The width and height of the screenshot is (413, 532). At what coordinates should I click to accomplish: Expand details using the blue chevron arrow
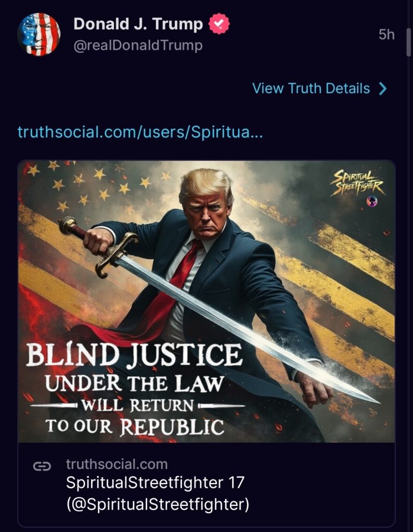pyautogui.click(x=383, y=88)
